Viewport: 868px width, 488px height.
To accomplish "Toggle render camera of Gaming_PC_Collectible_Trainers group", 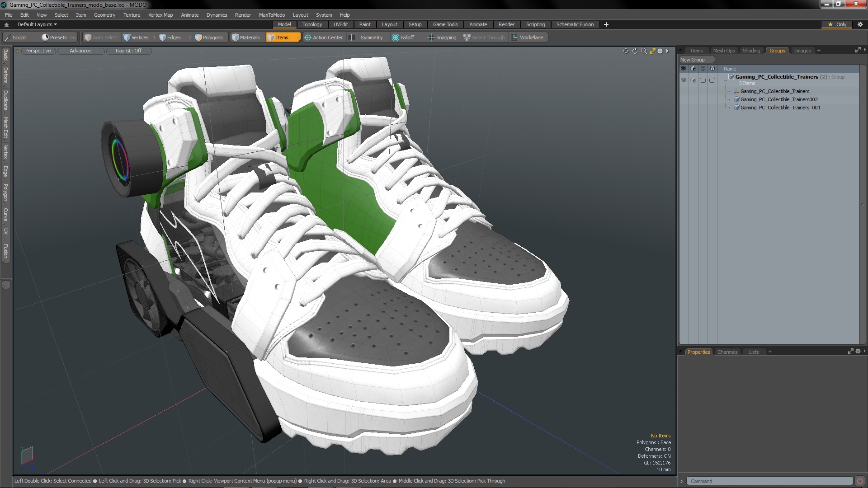I will point(693,80).
